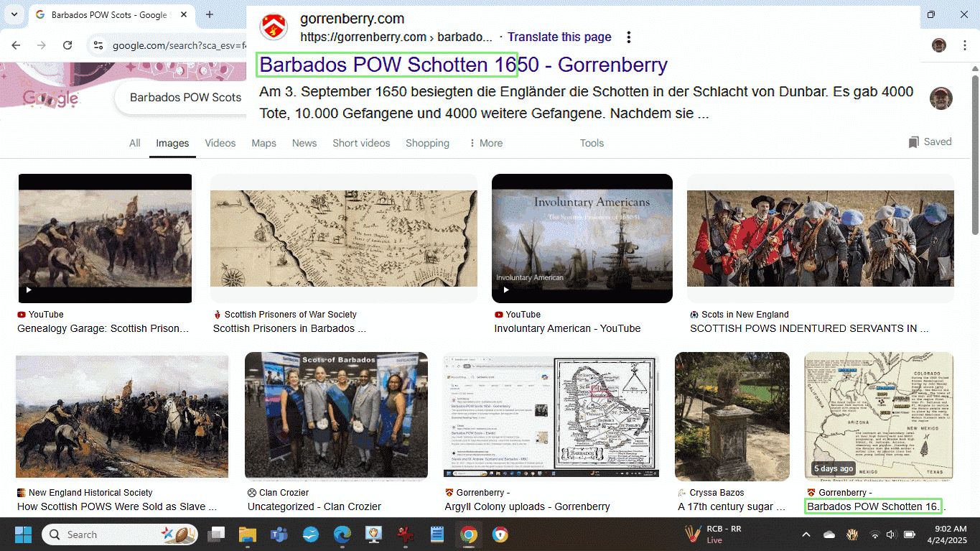Viewport: 980px width, 551px height.
Task: Click the gorrenberry.com site favicon
Action: coord(274,27)
